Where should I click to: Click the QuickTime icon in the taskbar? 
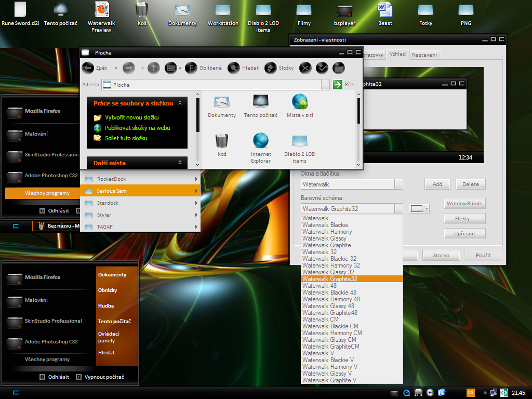[406, 393]
